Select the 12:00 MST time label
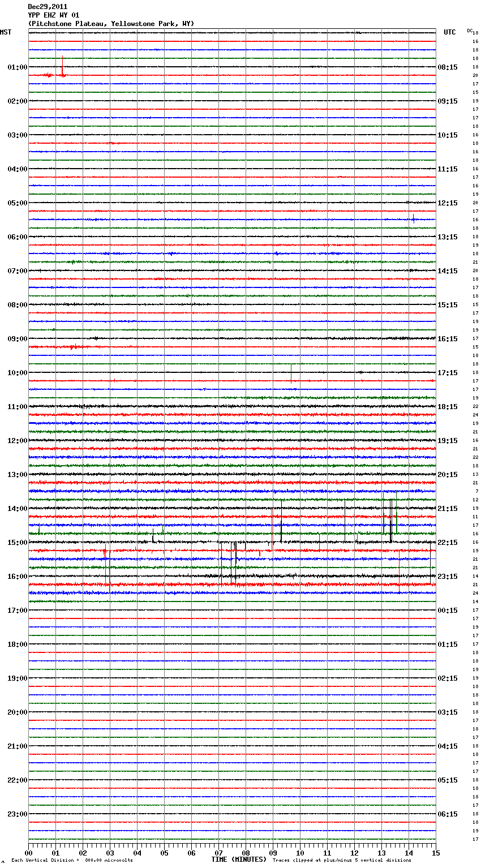 click(18, 441)
